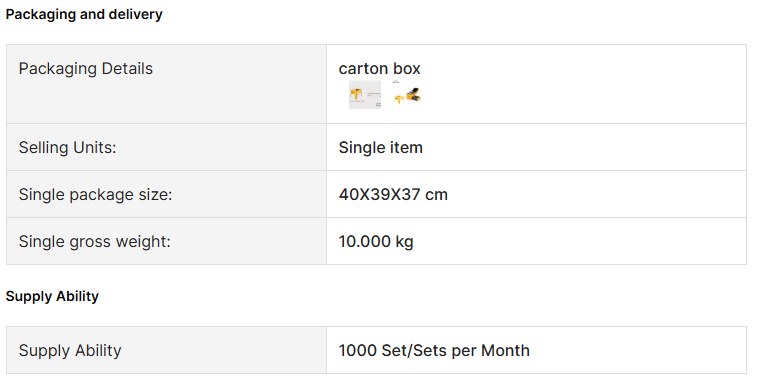
Task: Click the '10.000 kg' weight value
Action: click(x=376, y=241)
